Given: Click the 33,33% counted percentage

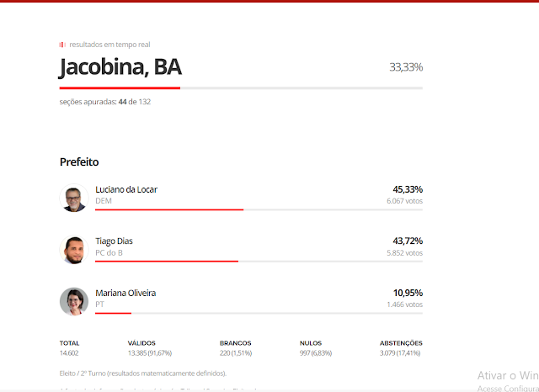Looking at the screenshot, I should (x=406, y=67).
